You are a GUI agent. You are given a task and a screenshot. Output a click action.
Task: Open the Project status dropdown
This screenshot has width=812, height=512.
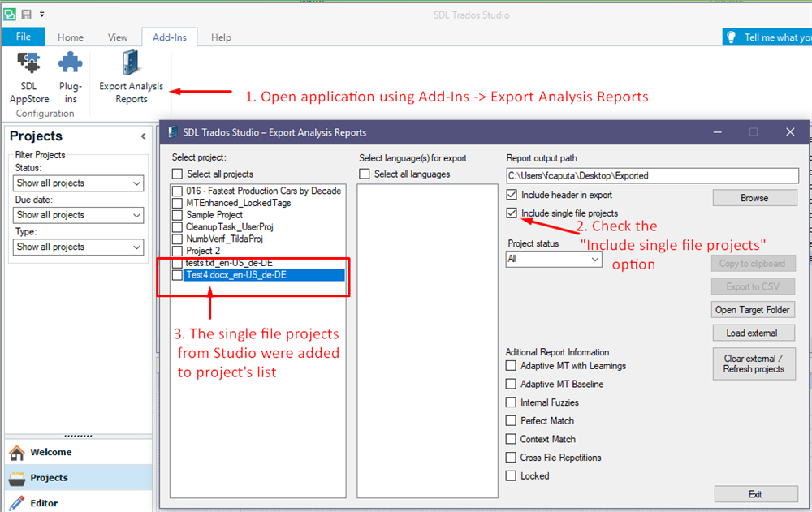tap(554, 259)
